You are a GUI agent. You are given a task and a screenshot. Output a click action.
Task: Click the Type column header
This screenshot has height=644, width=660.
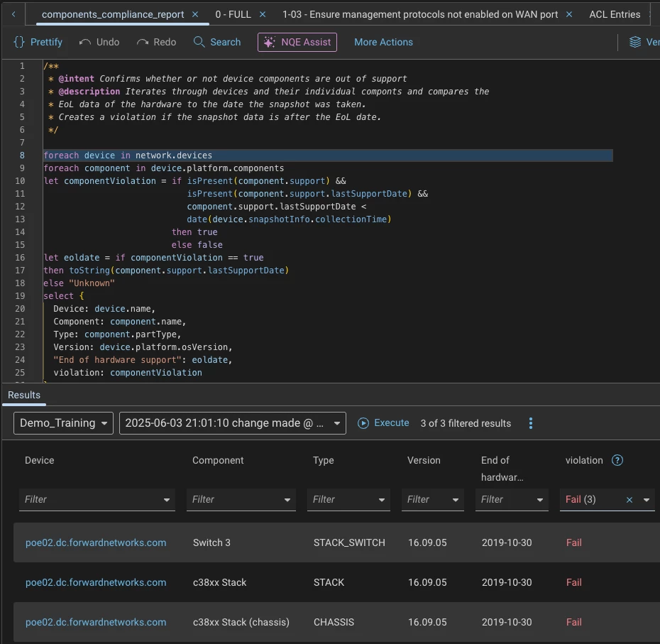[323, 460]
